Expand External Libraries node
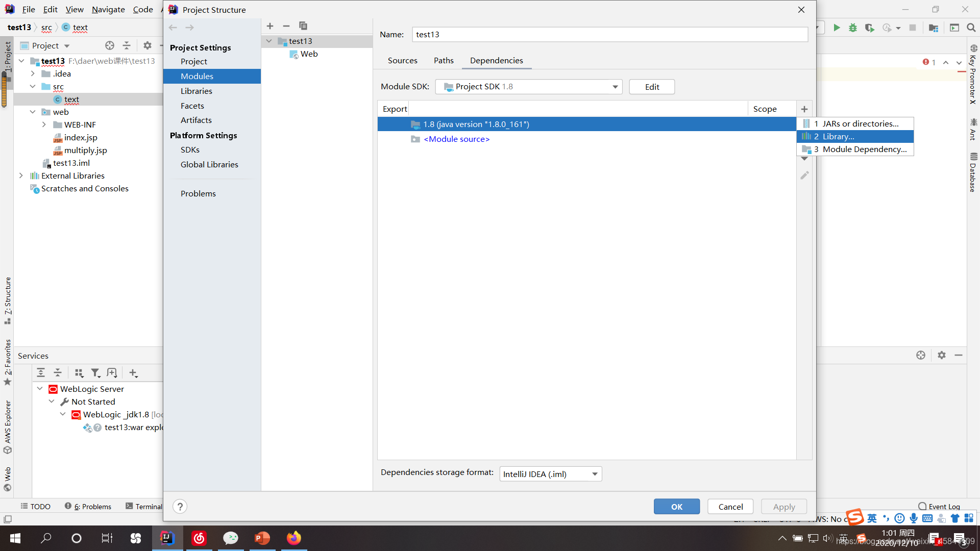Screen dimensions: 980x551 [21, 176]
